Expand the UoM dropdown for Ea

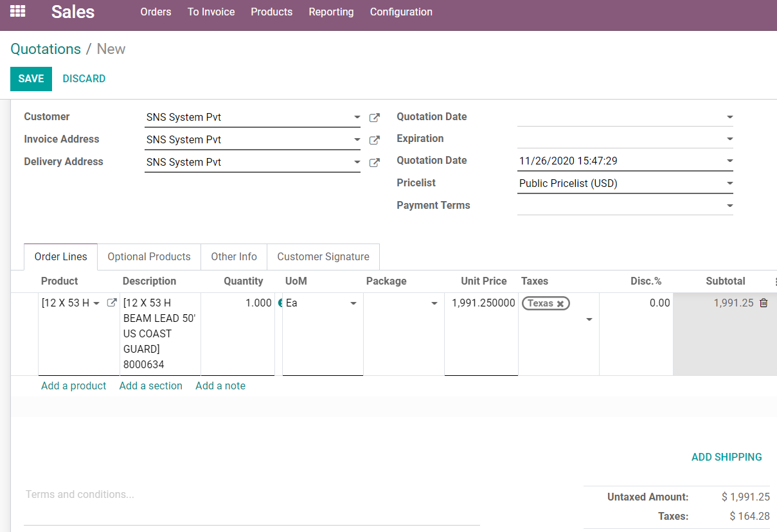353,303
